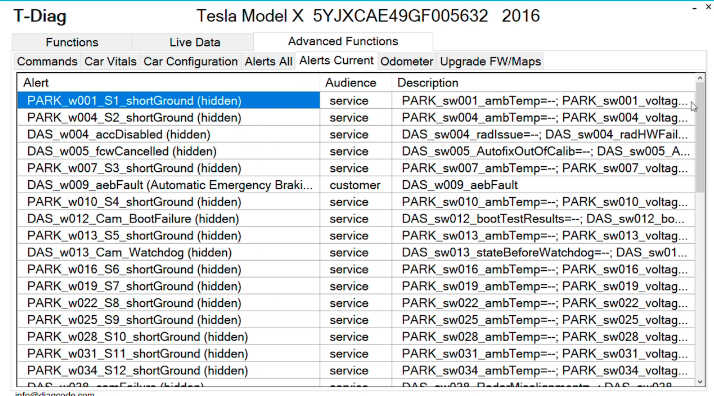Click the 'customer' audience cell
Screen dimensions: 714x396
coord(355,185)
